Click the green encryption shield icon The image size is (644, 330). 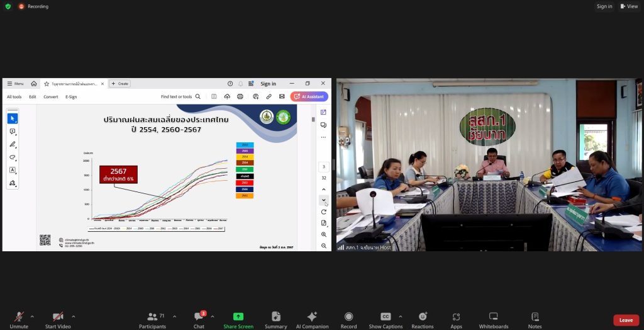click(x=8, y=6)
